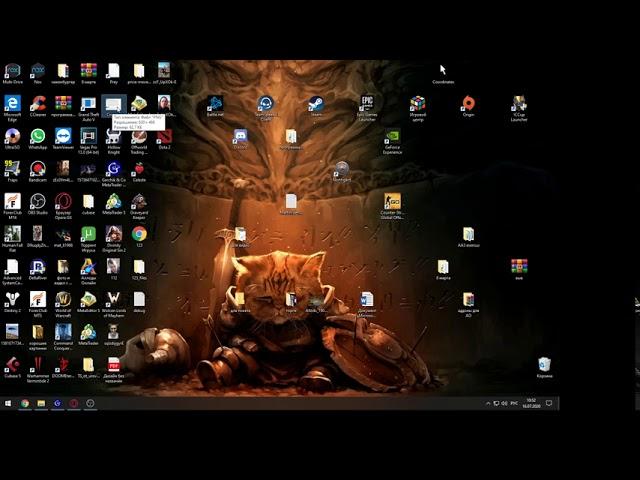
Task: Open the Grand Theft Auto V shortcut
Action: point(88,103)
